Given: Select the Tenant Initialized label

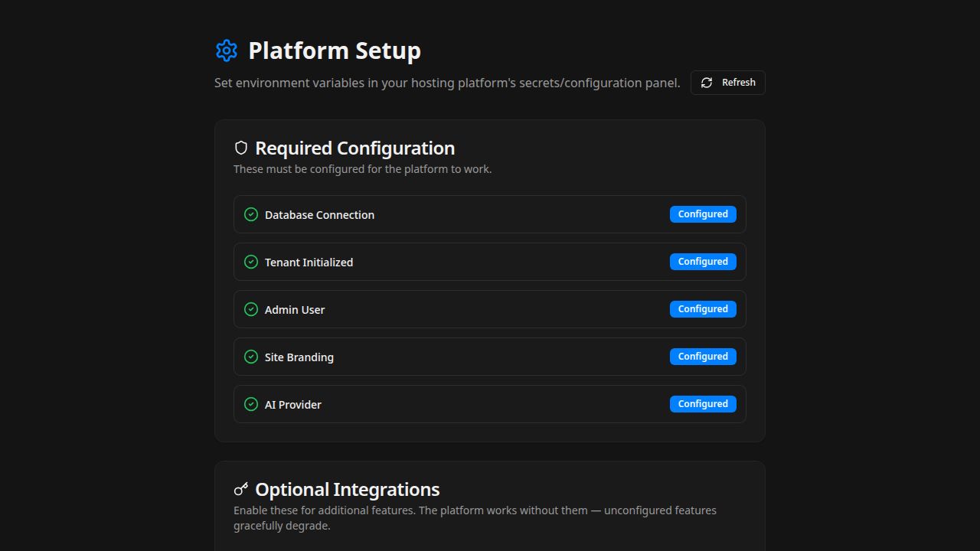Looking at the screenshot, I should pyautogui.click(x=309, y=262).
